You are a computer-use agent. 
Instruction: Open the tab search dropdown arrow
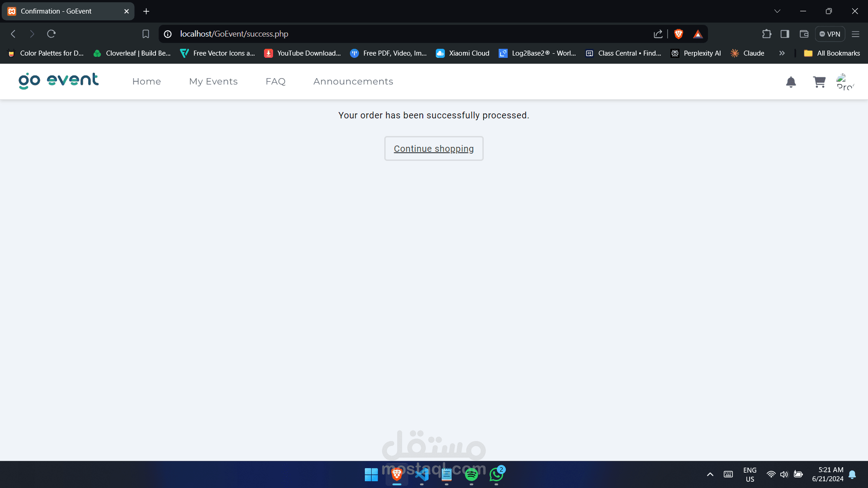(x=777, y=11)
